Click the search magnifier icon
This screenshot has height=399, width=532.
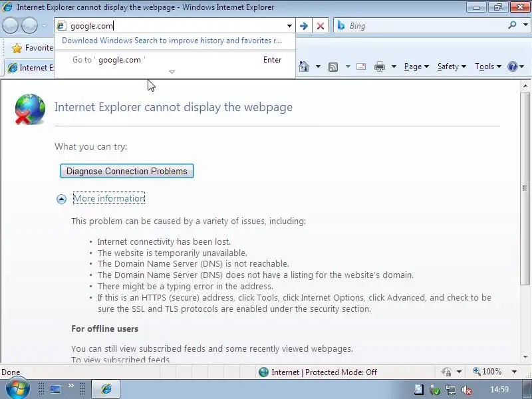click(512, 25)
